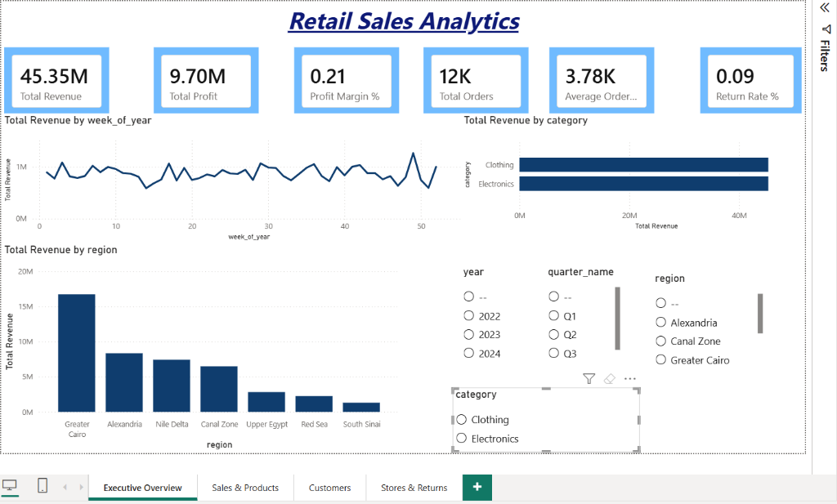Click the Upper Egypt revenue bar
The image size is (837, 504).
click(266, 402)
